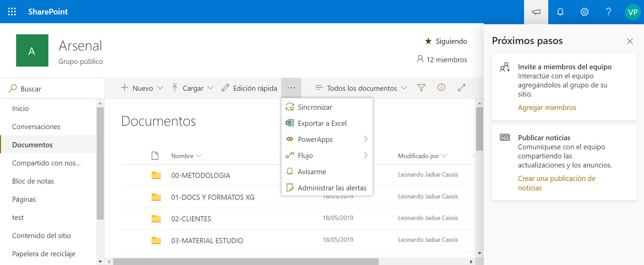Image resolution: width=644 pixels, height=265 pixels.
Task: Open the 01-DOCS Y FORMATOS XG folder
Action: 213,197
